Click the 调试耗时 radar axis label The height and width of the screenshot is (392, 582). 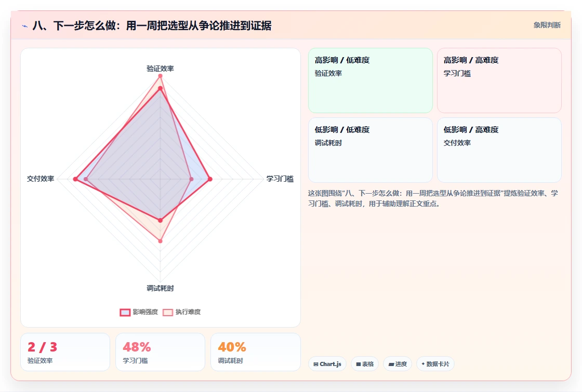click(161, 288)
